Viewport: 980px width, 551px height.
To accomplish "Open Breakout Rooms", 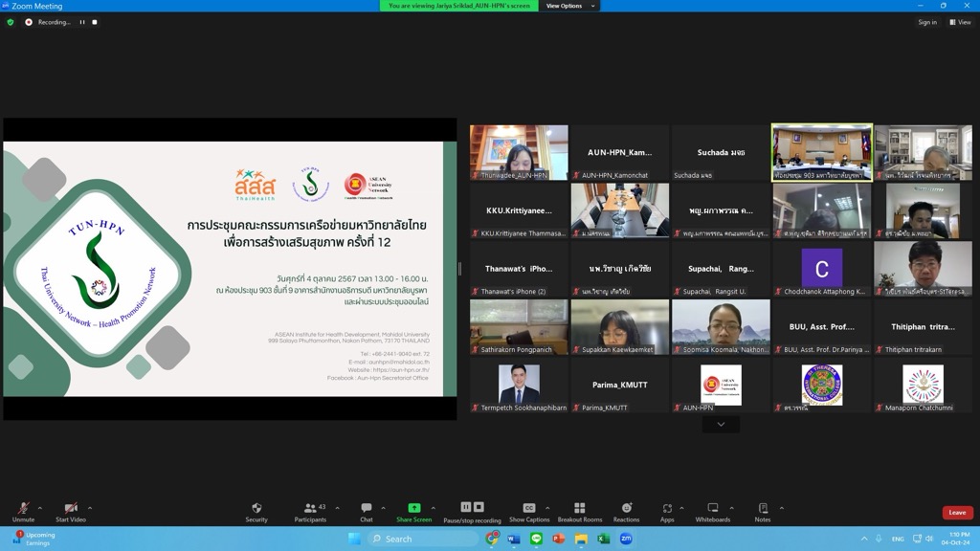I will point(579,512).
